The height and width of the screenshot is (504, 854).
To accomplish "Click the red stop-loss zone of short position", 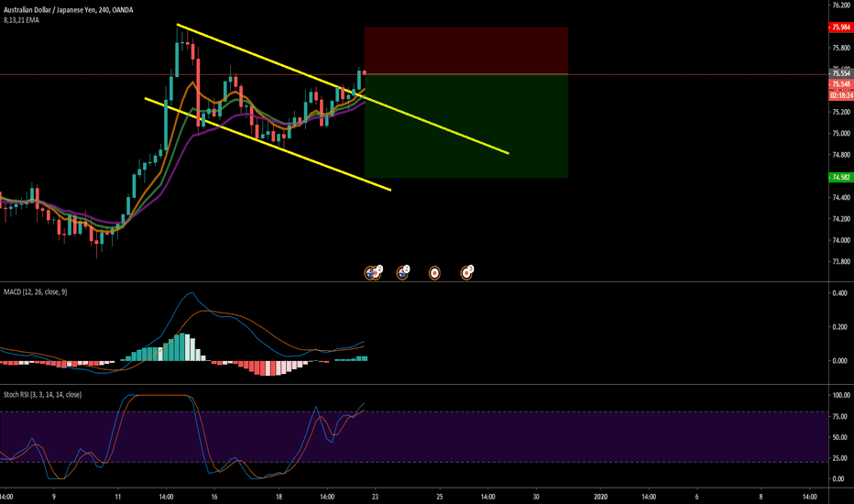I will [465, 49].
